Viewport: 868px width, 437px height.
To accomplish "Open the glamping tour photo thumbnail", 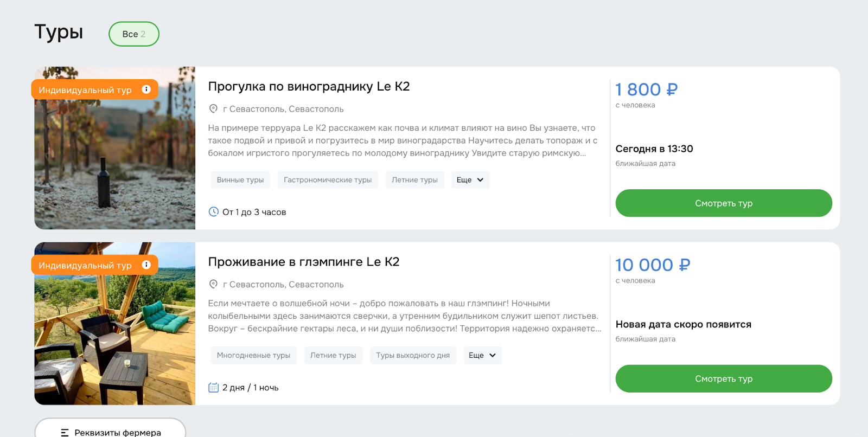I will (x=114, y=324).
